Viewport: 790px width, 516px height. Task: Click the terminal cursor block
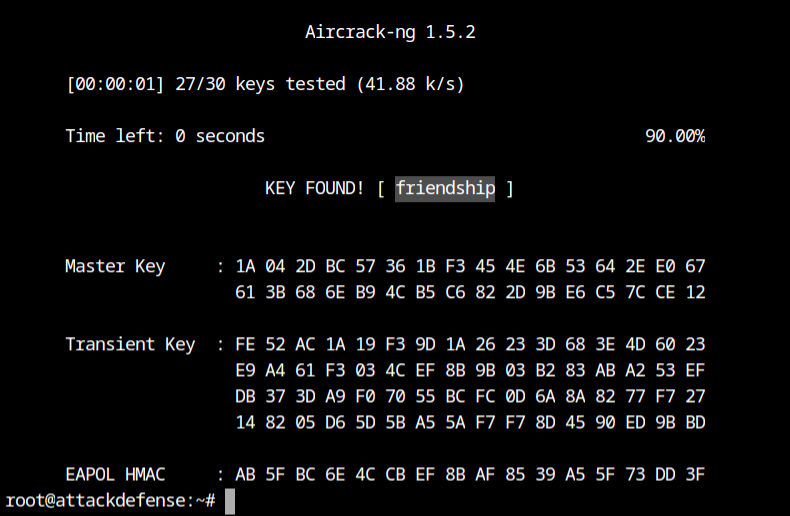tap(230, 500)
